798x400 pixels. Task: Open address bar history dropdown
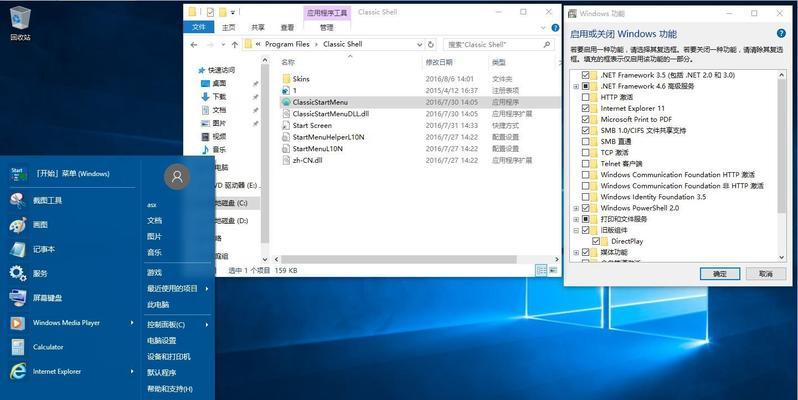tap(419, 45)
